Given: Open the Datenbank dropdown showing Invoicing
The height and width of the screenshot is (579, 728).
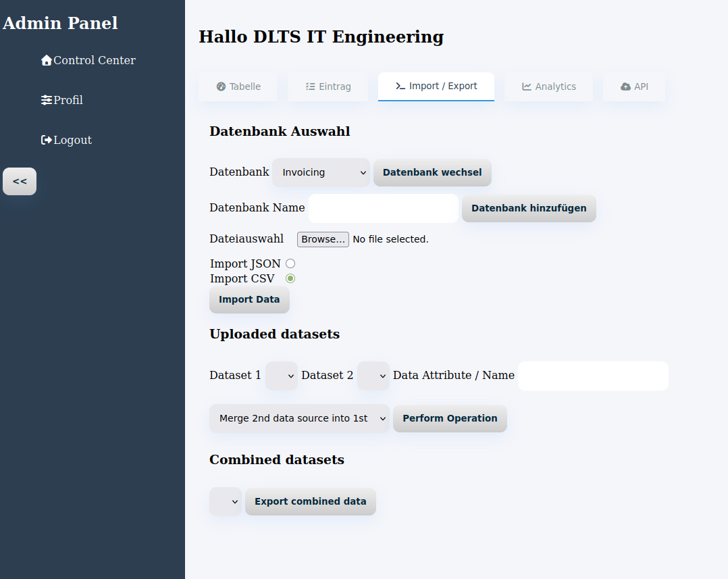Looking at the screenshot, I should (321, 172).
